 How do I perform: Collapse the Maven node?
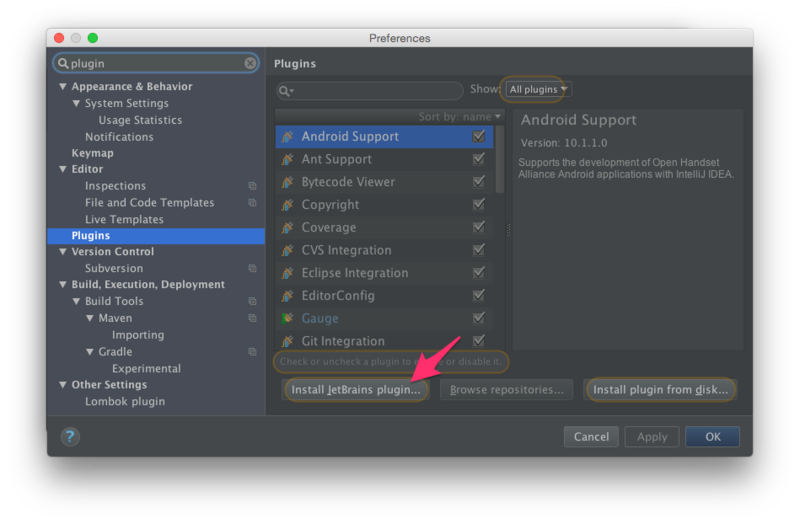pos(90,318)
